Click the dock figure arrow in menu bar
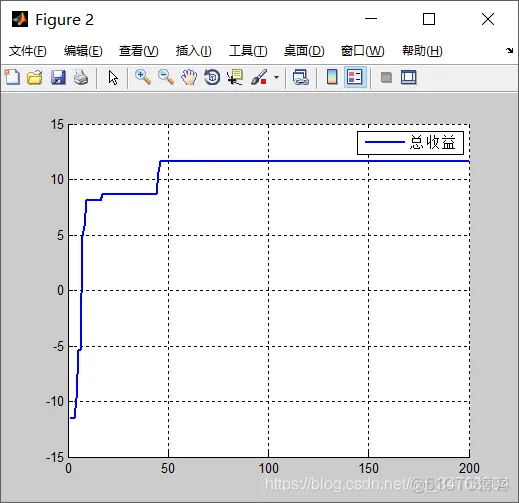 (x=509, y=50)
